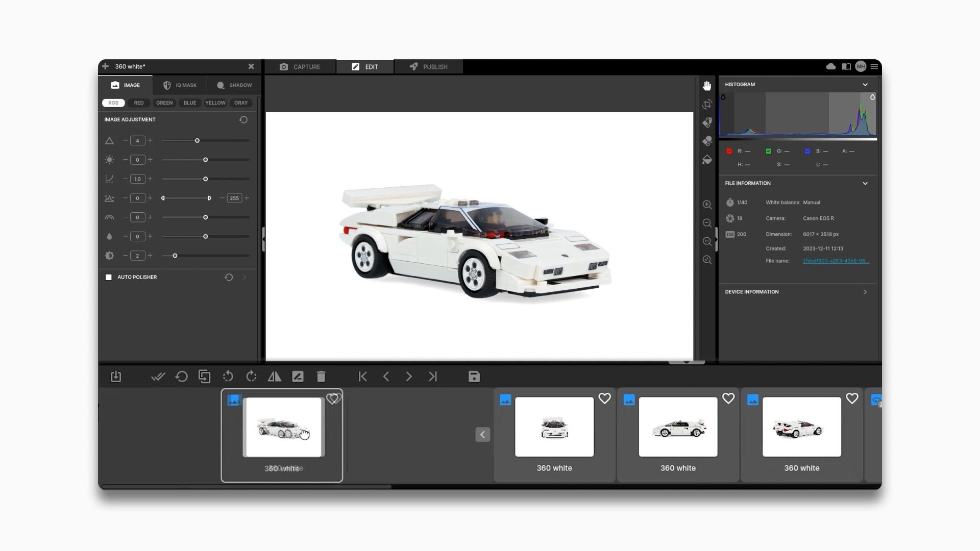
Task: Enable the Auto Polisher checkbox
Action: point(108,277)
